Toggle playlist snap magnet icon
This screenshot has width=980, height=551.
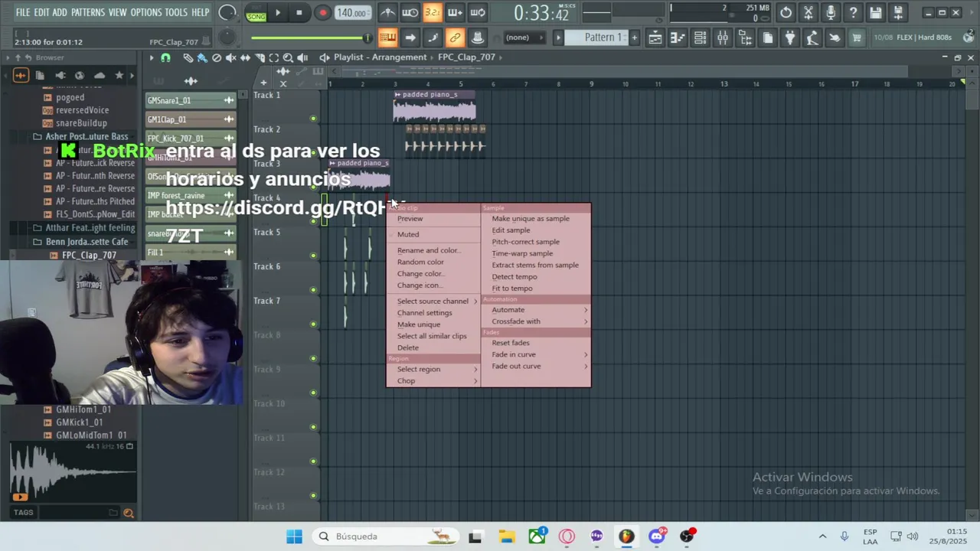tap(165, 57)
